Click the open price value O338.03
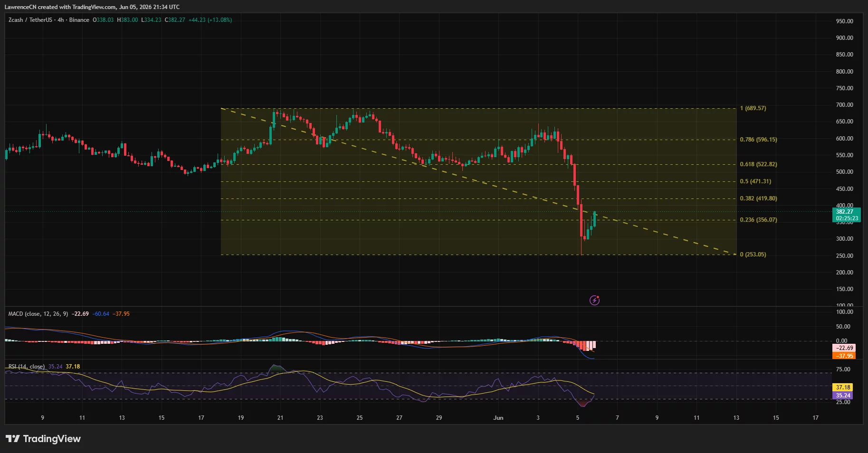Screen dimensions: 868x453 [103, 20]
